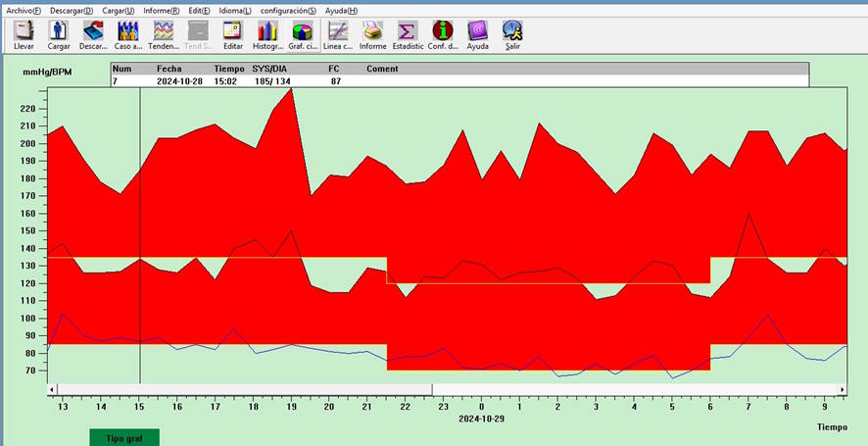
Task: Open the configuración menu
Action: [287, 10]
